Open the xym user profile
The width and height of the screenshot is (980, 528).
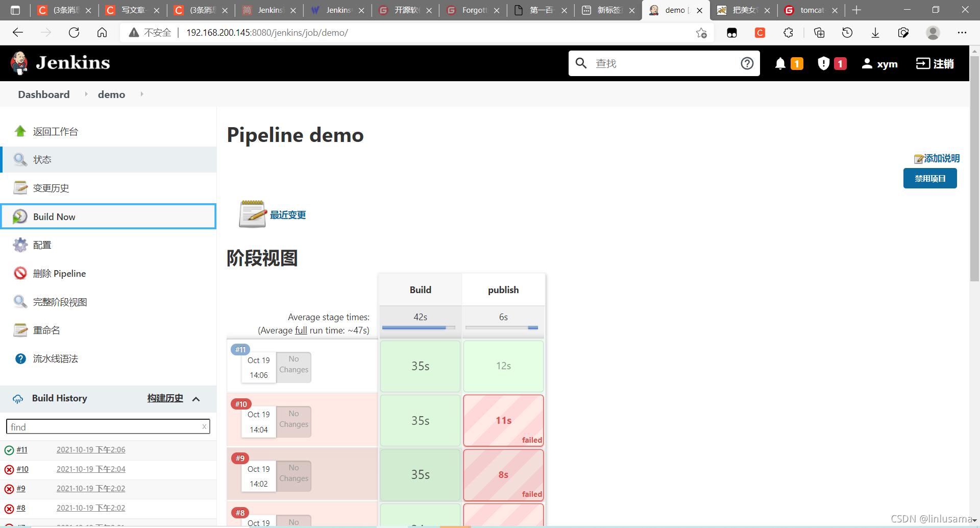(879, 64)
